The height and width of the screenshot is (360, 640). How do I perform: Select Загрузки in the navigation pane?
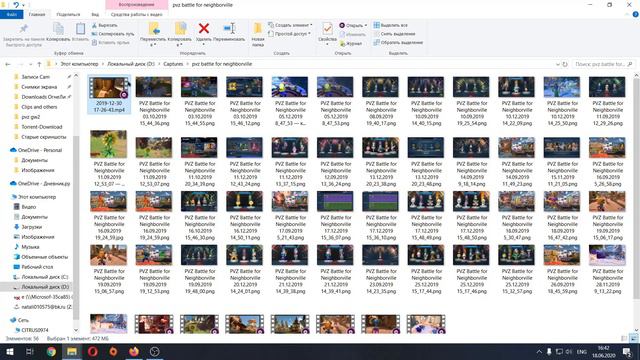[x=31, y=227]
